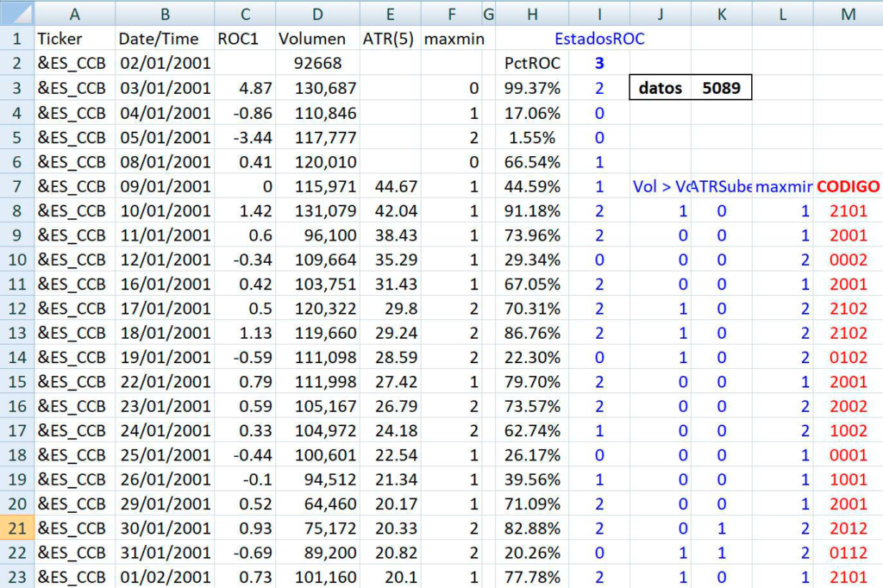This screenshot has height=588, width=883.
Task: Select the volume cell 92668
Action: coord(317,63)
